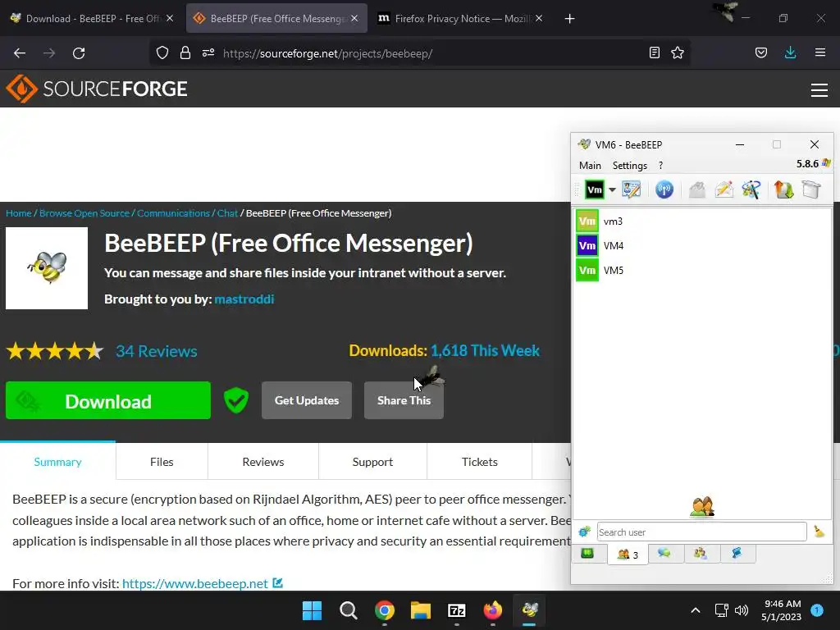
Task: Click the mastroddi author link
Action: click(x=244, y=299)
